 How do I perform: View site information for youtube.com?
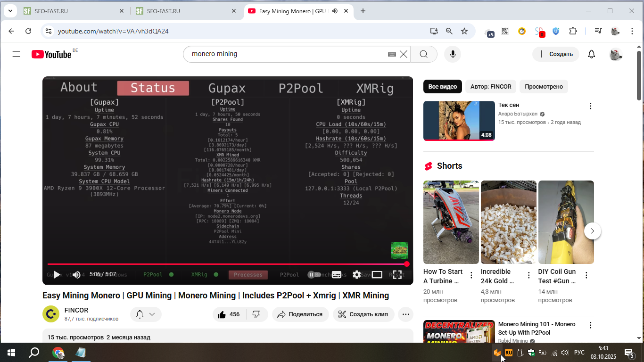pos(48,31)
